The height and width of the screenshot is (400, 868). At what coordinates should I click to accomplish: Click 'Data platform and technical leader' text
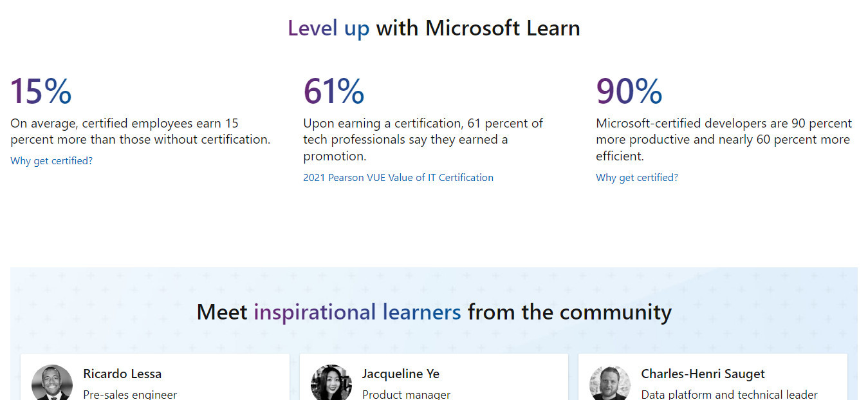point(730,394)
